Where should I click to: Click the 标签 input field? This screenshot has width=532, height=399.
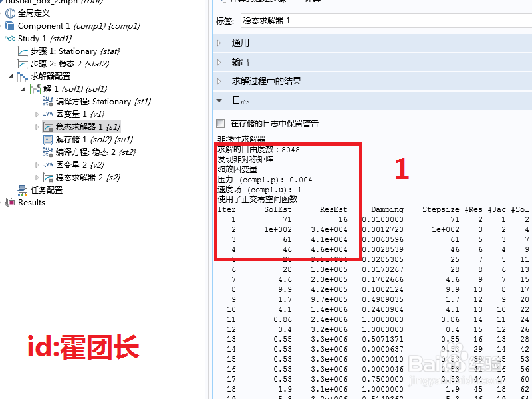[386, 21]
